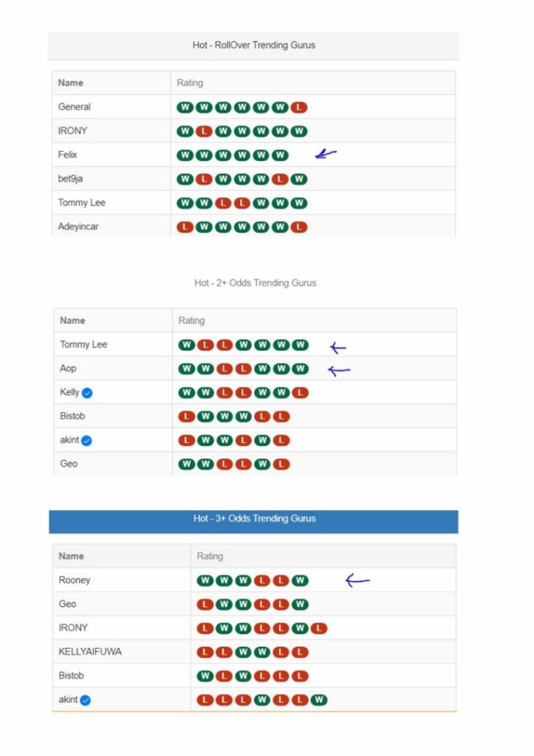
Task: Open the Hot - 2+ Odds Trending Gurus heading
Action: tap(255, 283)
